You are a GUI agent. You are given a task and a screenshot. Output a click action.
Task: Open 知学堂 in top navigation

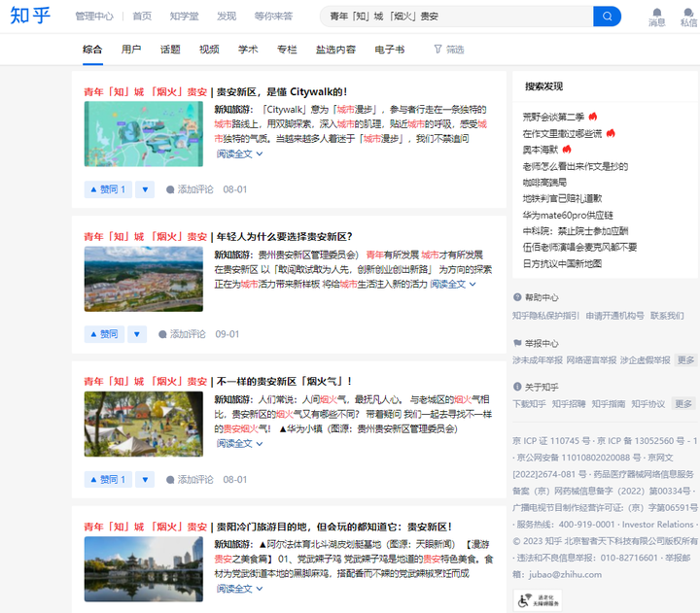pyautogui.click(x=184, y=17)
